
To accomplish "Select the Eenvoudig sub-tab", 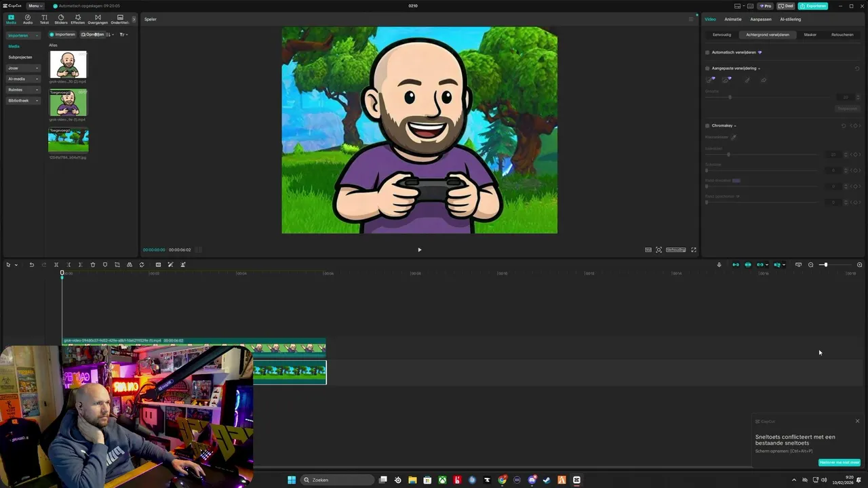I will coord(722,35).
